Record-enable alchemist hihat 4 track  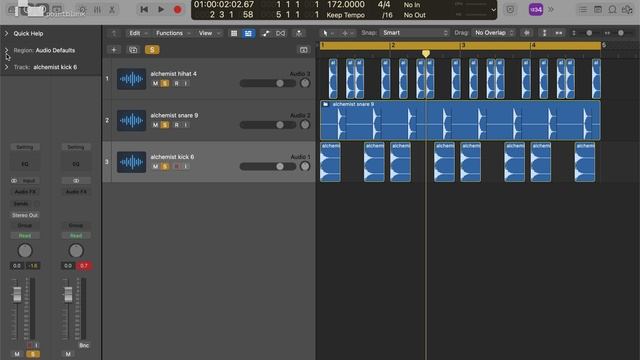pos(176,83)
